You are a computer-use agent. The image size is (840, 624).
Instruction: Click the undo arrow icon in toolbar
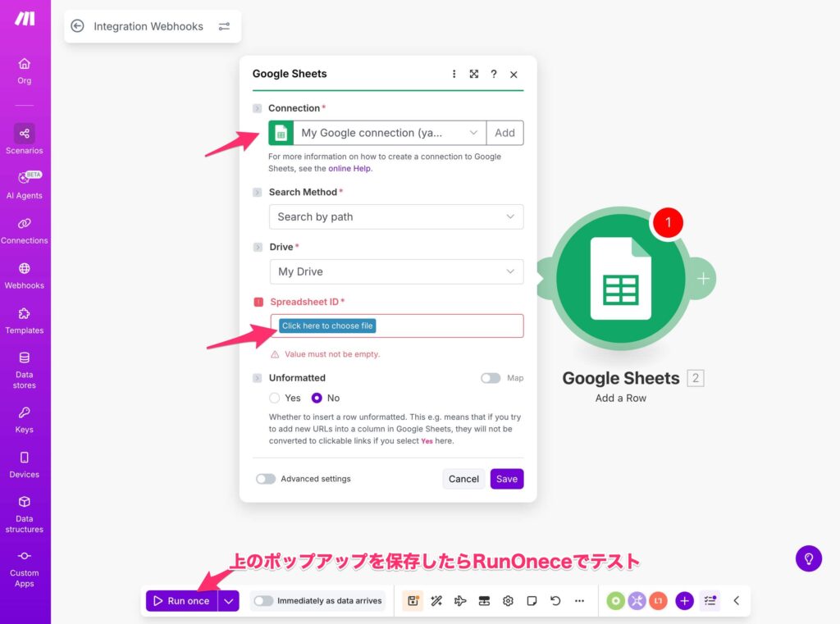[555, 601]
